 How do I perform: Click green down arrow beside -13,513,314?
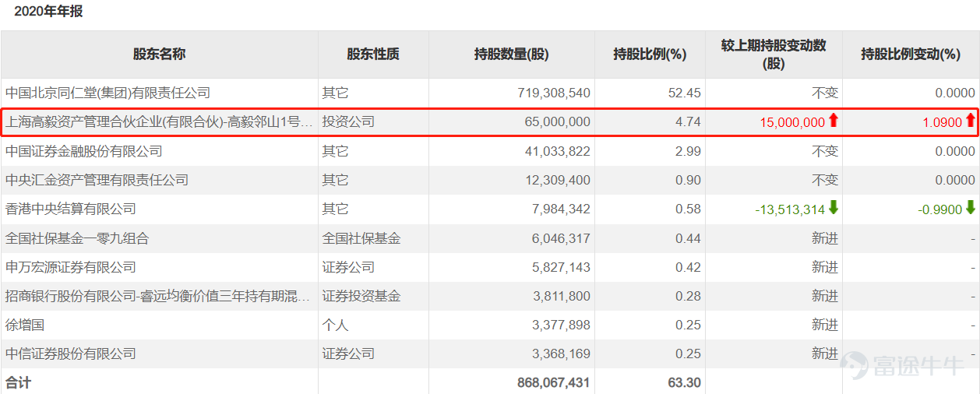click(833, 208)
